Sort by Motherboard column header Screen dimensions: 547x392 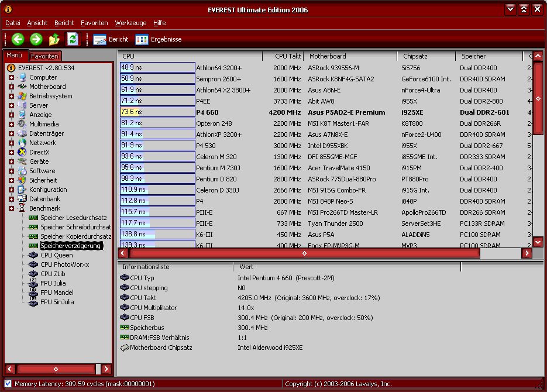click(x=350, y=56)
